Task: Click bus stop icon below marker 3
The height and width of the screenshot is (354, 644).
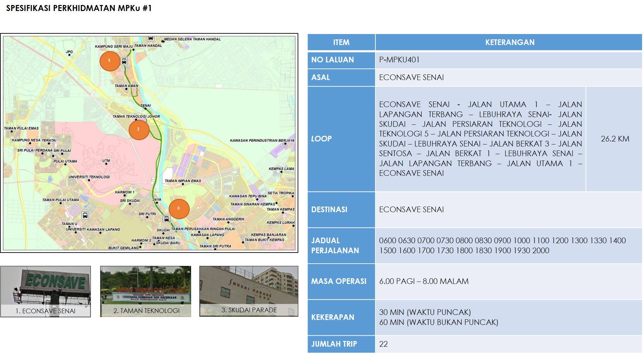Action: tap(166, 219)
